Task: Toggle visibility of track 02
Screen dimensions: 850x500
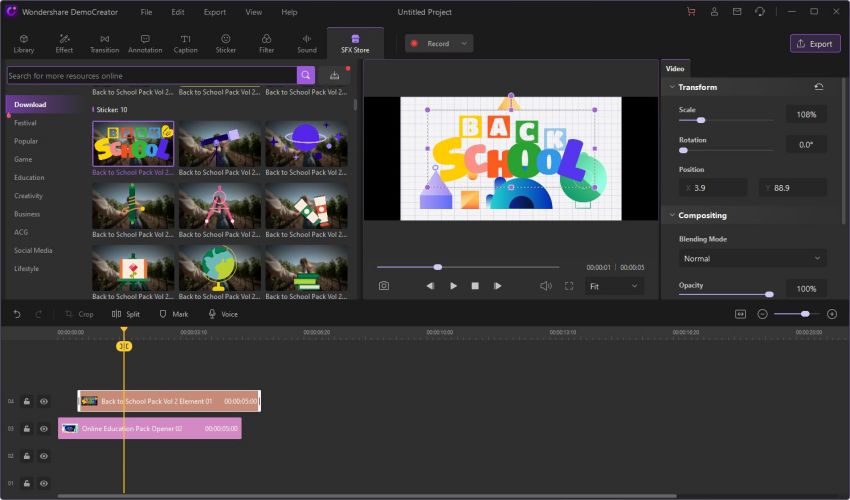Action: pos(44,456)
